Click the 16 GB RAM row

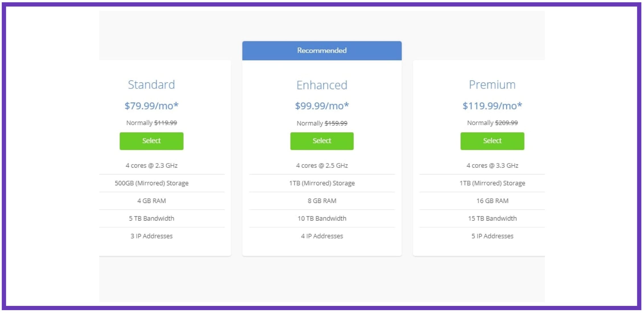482,201
